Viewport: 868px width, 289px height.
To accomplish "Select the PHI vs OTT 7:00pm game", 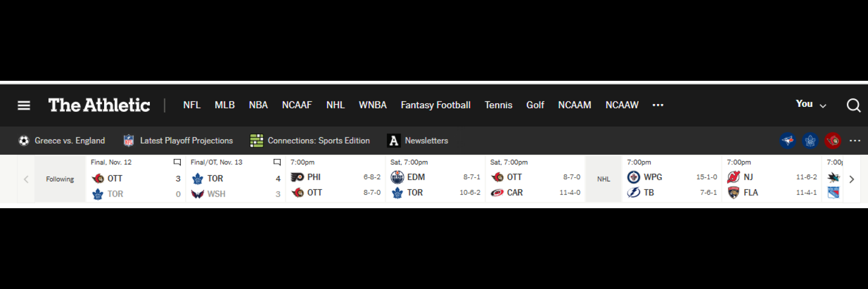I will pyautogui.click(x=335, y=179).
